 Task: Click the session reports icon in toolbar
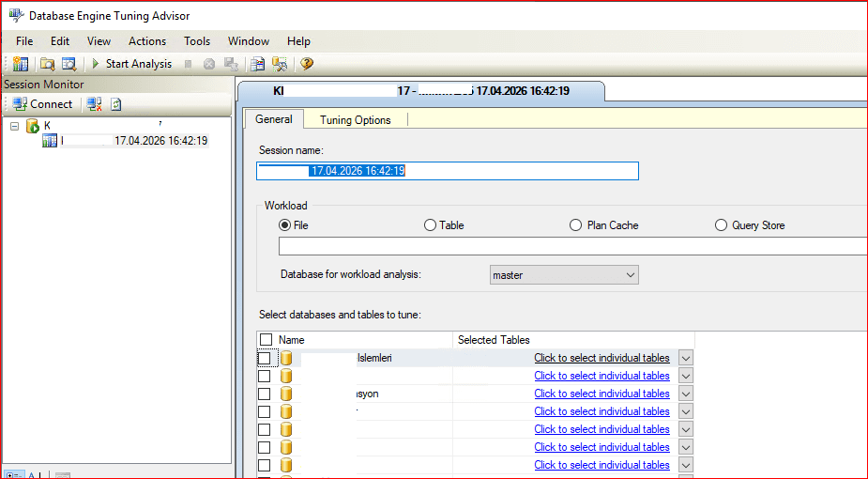pos(257,64)
